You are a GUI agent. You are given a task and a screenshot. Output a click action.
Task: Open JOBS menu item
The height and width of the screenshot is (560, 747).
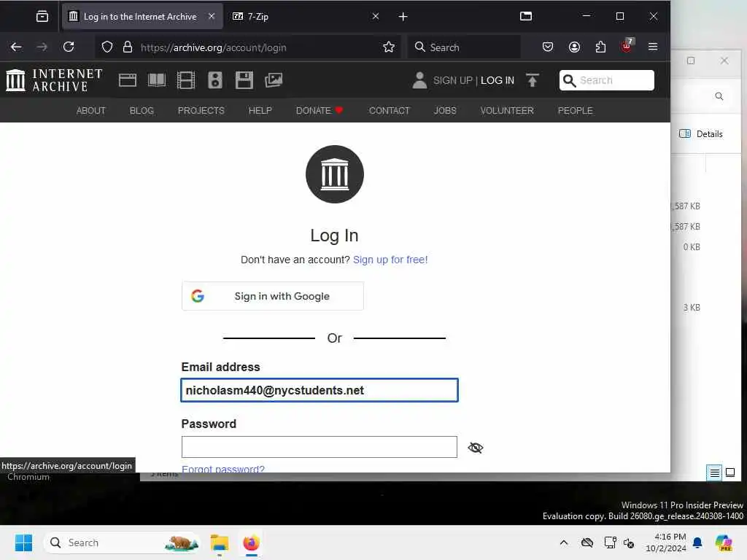point(445,111)
